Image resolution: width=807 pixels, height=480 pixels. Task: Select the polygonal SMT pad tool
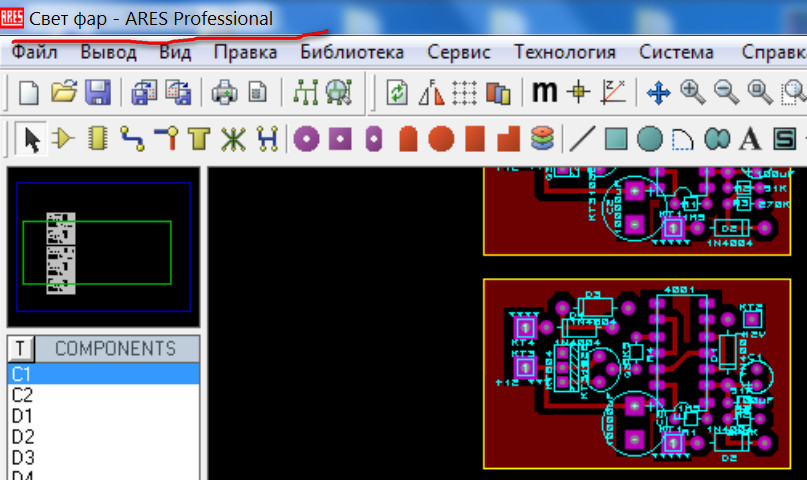(x=508, y=139)
